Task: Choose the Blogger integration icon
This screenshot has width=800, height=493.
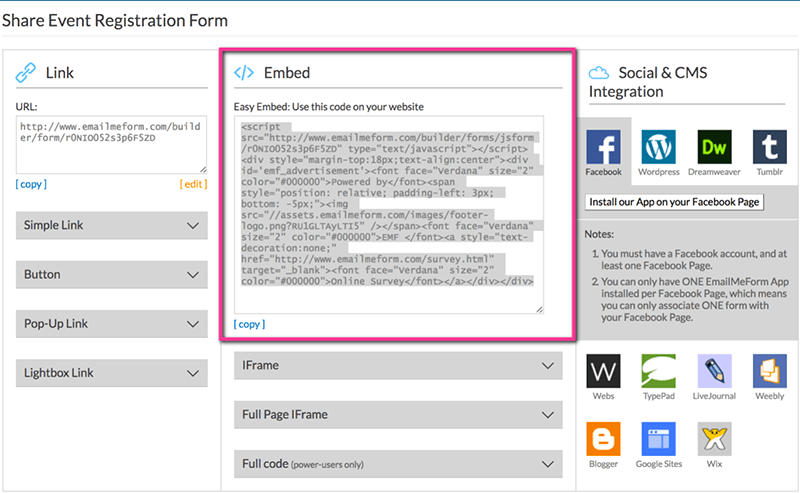Action: click(x=604, y=439)
